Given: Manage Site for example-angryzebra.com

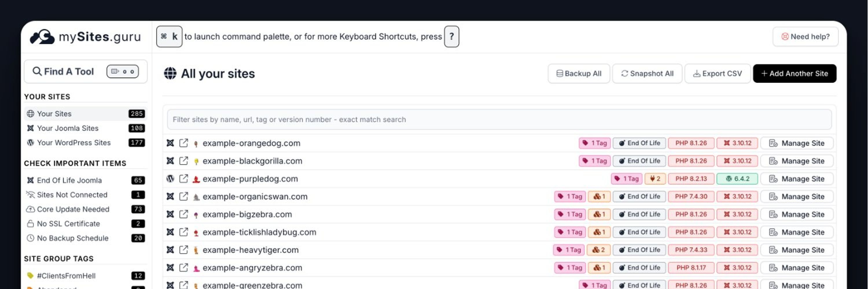Looking at the screenshot, I should (x=797, y=268).
